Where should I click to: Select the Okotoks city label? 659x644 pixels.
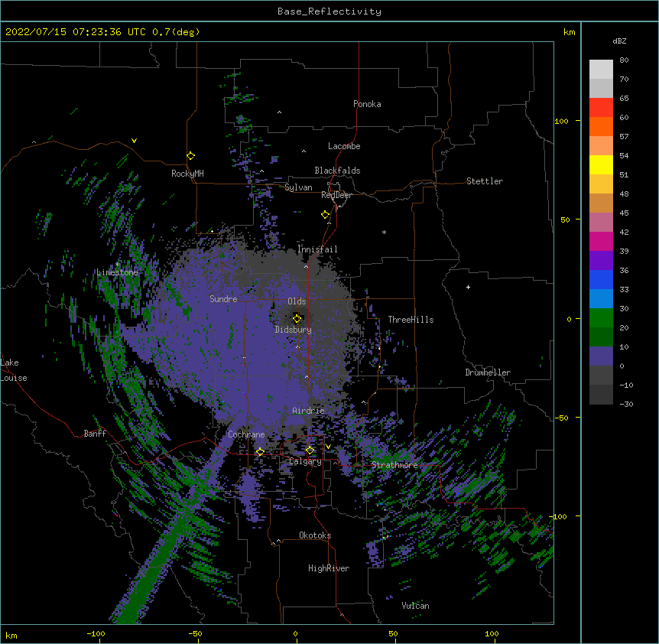click(315, 535)
